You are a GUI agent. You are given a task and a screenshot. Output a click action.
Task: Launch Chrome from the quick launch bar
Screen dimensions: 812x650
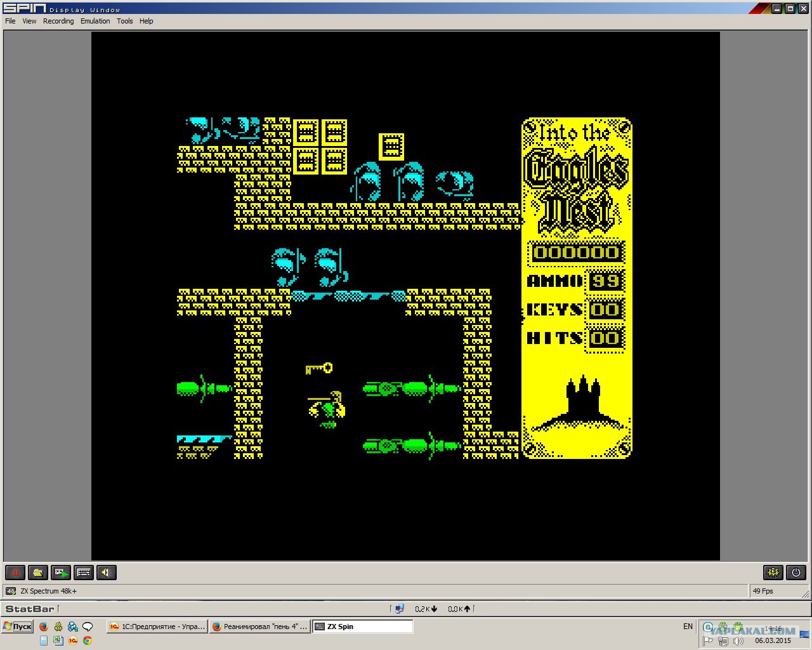pyautogui.click(x=88, y=640)
